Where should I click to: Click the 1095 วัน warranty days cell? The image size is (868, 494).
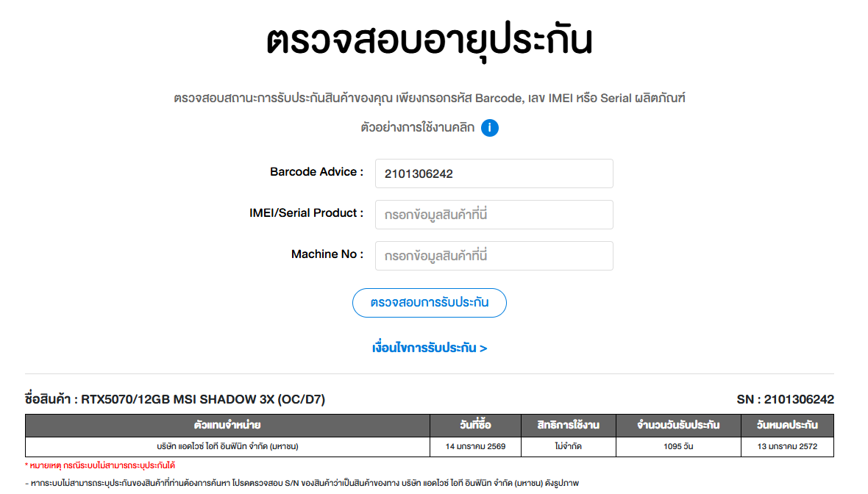[x=677, y=446]
